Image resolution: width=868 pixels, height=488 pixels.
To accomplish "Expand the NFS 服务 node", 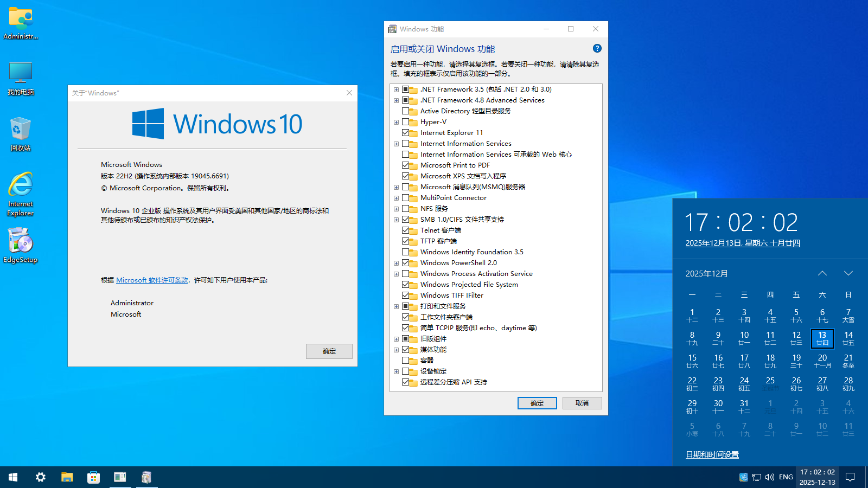I will click(397, 209).
